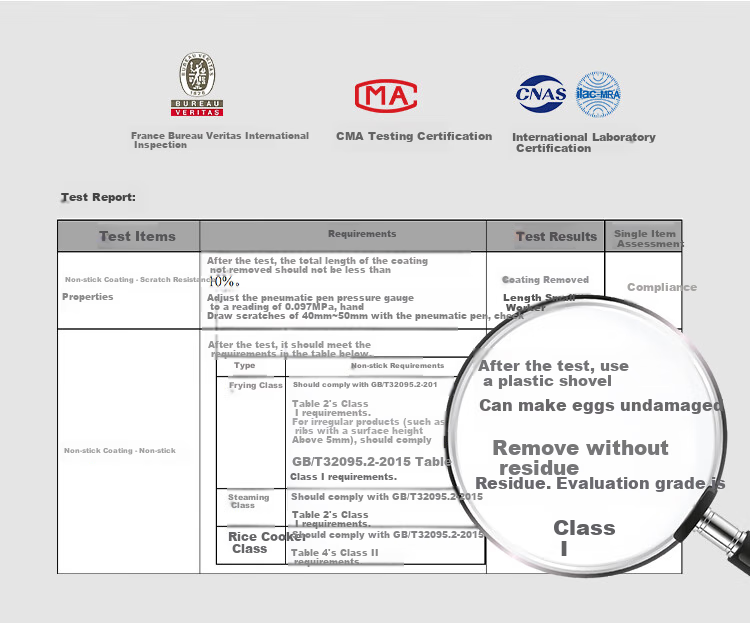Click the magnified 'Class I' grade
Image resolution: width=750 pixels, height=623 pixels.
(x=584, y=538)
